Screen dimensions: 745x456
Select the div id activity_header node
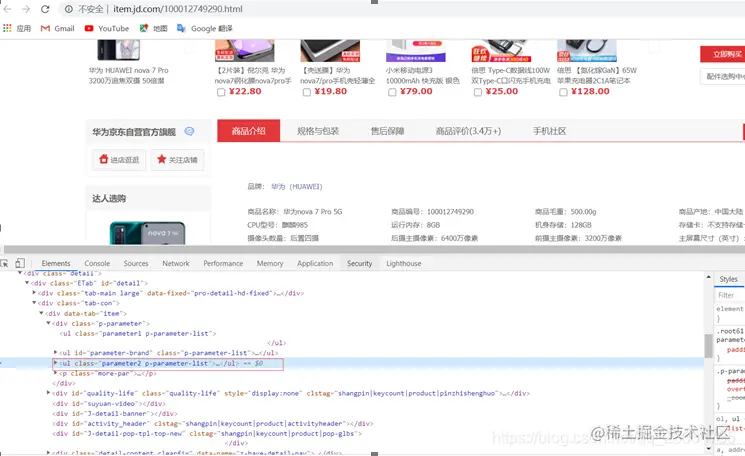click(212, 423)
